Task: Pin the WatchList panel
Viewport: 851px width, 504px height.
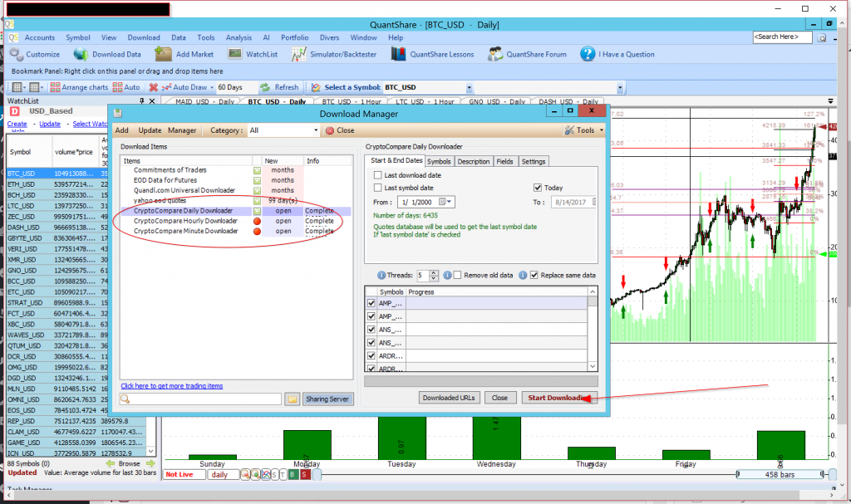Action: [x=141, y=101]
